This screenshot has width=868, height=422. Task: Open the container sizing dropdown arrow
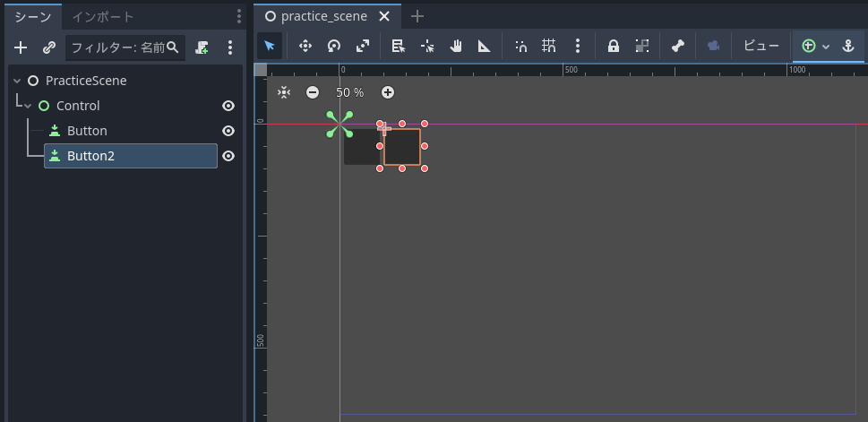[826, 46]
